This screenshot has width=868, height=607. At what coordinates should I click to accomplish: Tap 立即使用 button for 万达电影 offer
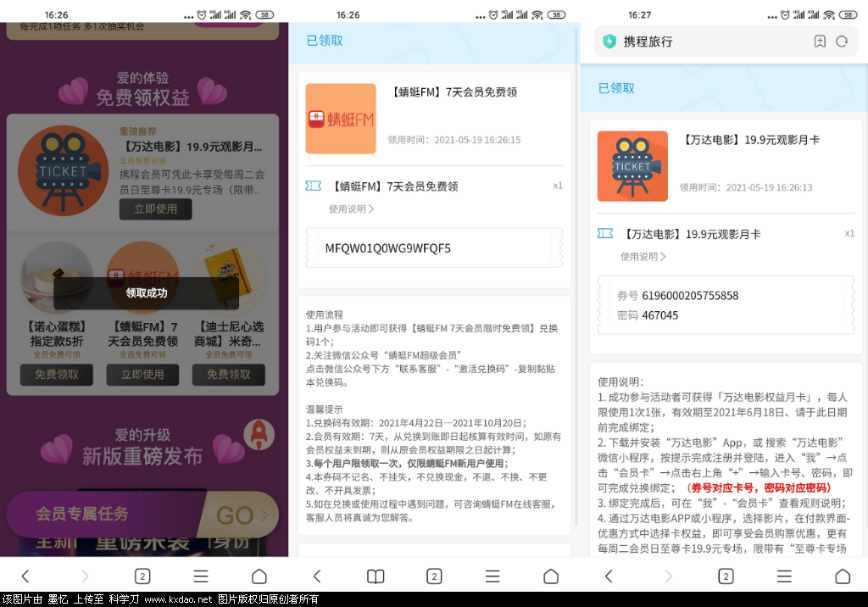[x=156, y=209]
